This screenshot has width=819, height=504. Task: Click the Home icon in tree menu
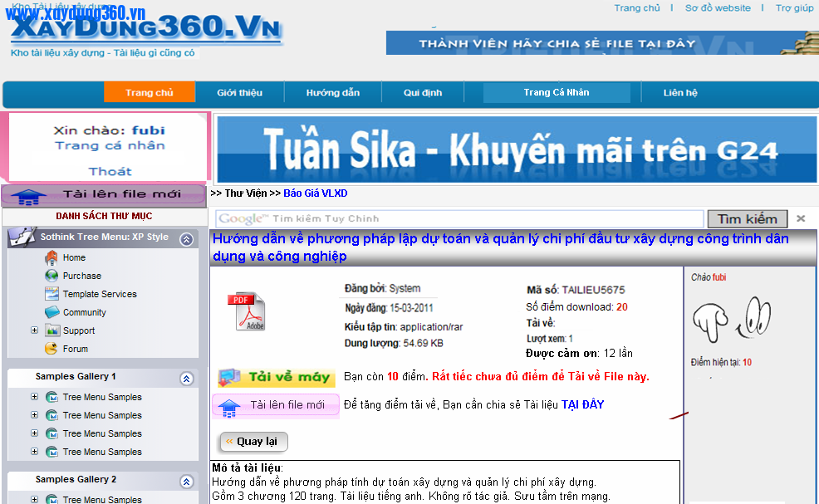[x=51, y=257]
